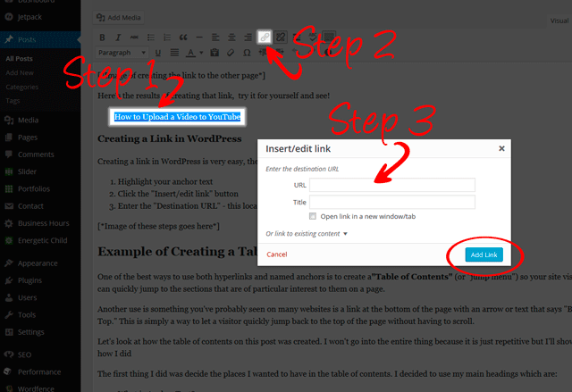This screenshot has height=392, width=572.
Task: Switch to the Visual editor tab
Action: [559, 21]
